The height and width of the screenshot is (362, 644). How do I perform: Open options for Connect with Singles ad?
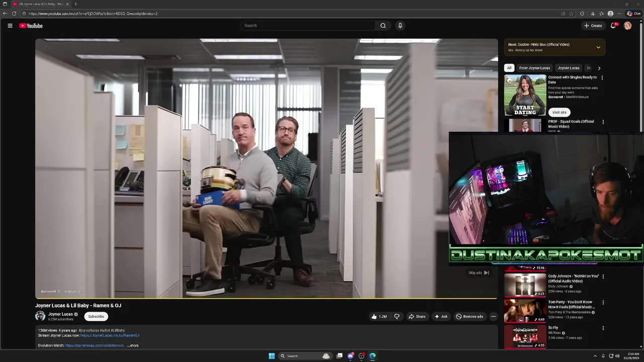tap(602, 78)
